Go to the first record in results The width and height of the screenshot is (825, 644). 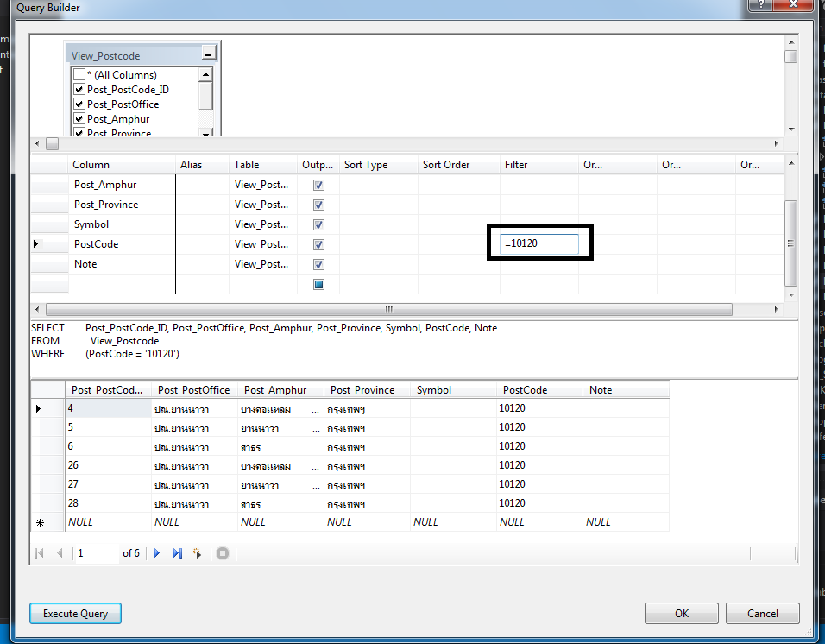pyautogui.click(x=39, y=553)
